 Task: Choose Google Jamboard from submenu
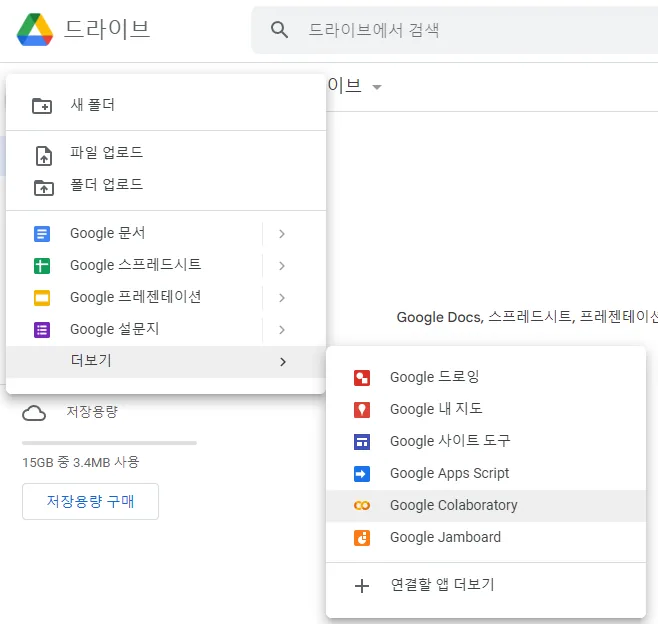486,538
